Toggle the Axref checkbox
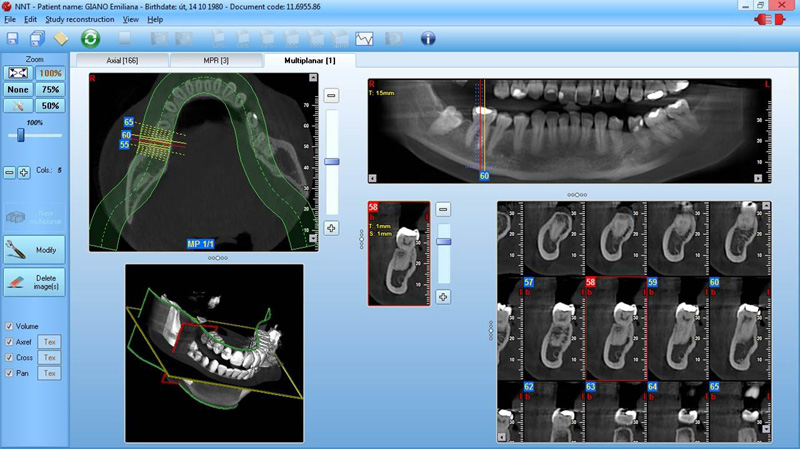Screen dimensions: 800x449 coord(10,342)
